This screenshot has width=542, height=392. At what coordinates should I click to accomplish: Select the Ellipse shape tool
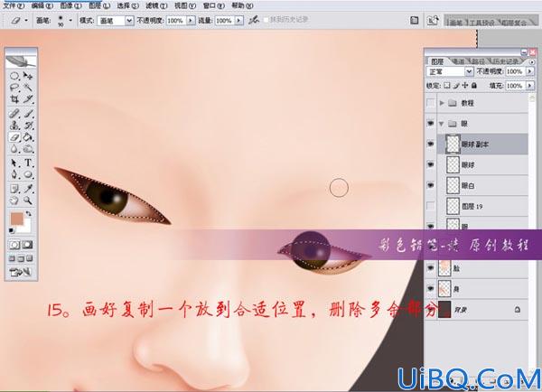(28, 174)
